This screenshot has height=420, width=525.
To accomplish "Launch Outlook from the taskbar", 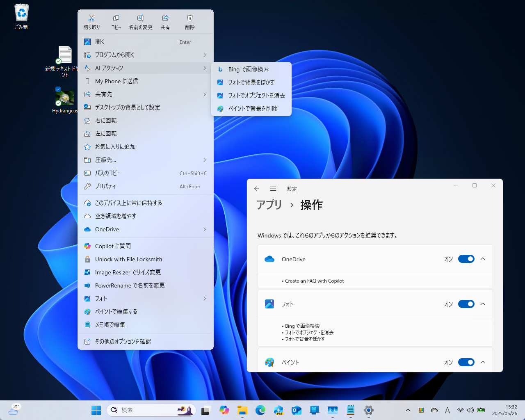I will click(297, 410).
